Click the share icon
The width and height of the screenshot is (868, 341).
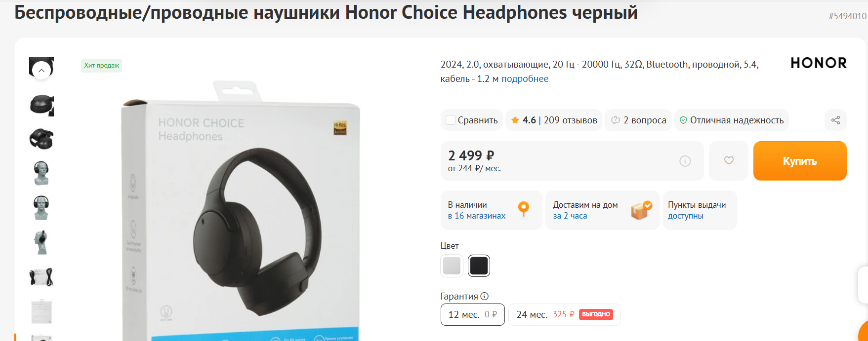pyautogui.click(x=835, y=120)
